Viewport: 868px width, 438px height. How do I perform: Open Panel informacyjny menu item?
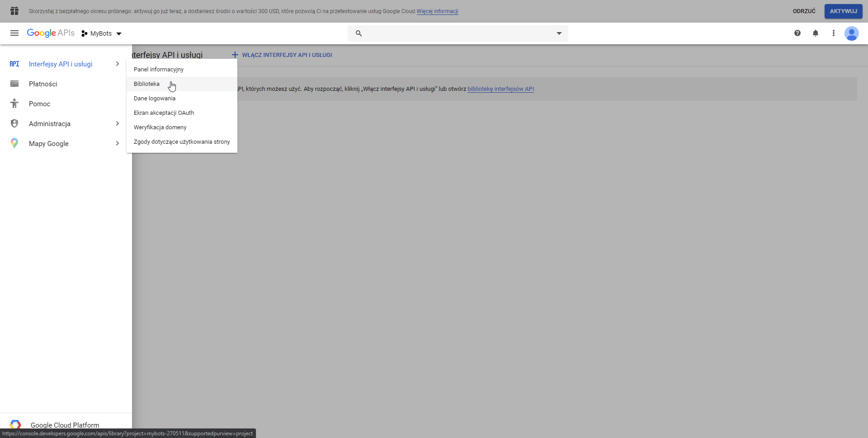tap(159, 70)
